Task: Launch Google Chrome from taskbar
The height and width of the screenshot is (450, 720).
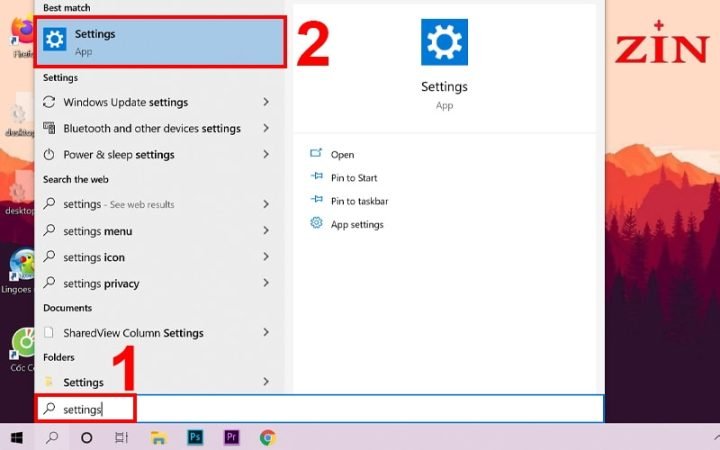Action: 268,438
